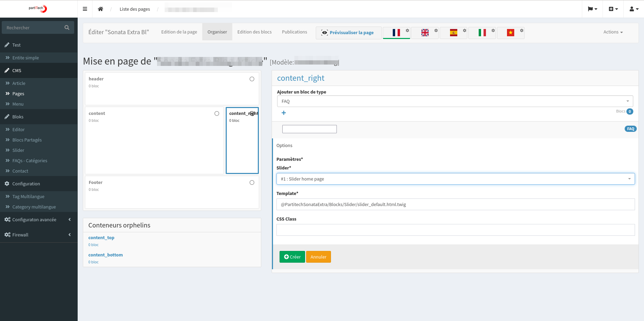The image size is (644, 321).
Task: Click the blue plus add-block icon
Action: [284, 113]
